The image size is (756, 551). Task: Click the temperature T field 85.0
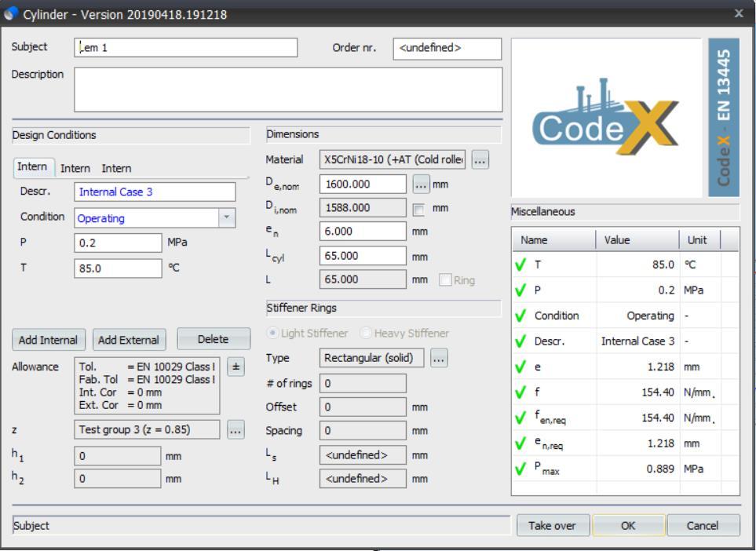118,268
